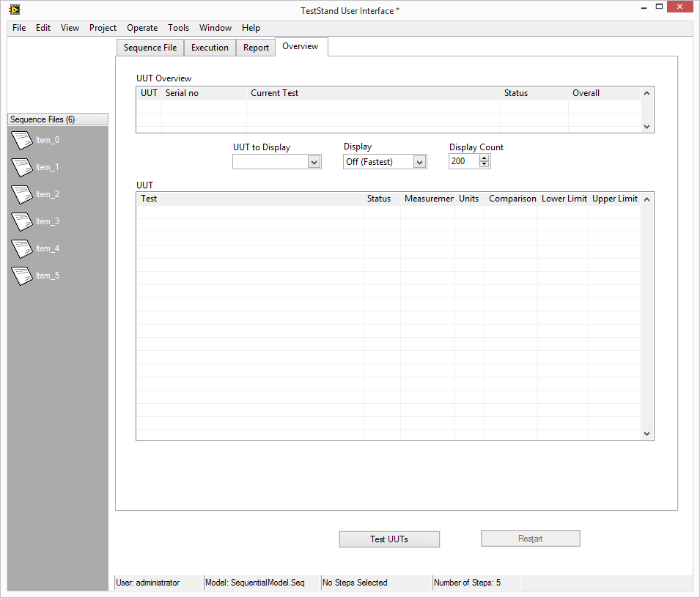The width and height of the screenshot is (700, 598).
Task: Open the Operate menu
Action: pyautogui.click(x=141, y=28)
